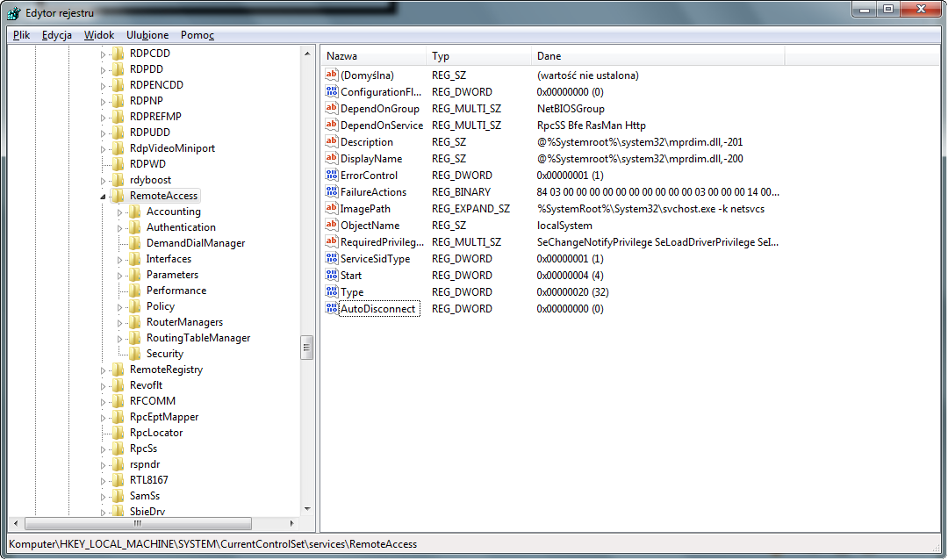Click the horizontal scrollbar left arrow

(16, 523)
